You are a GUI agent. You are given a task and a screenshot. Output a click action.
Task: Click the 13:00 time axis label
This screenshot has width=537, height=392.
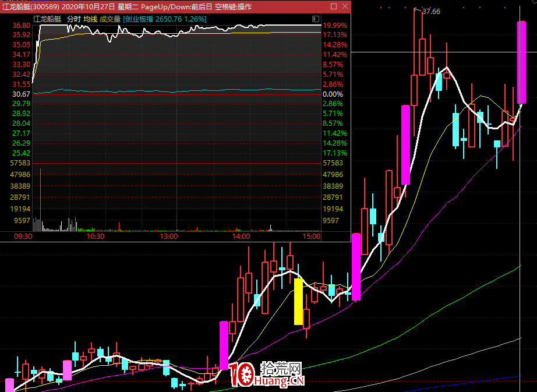coord(168,236)
